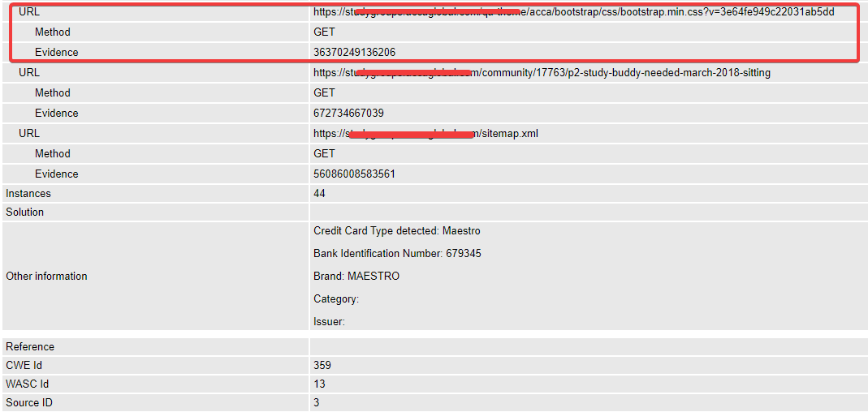Select evidence value 672734667039
This screenshot has width=868, height=412.
pyautogui.click(x=348, y=114)
